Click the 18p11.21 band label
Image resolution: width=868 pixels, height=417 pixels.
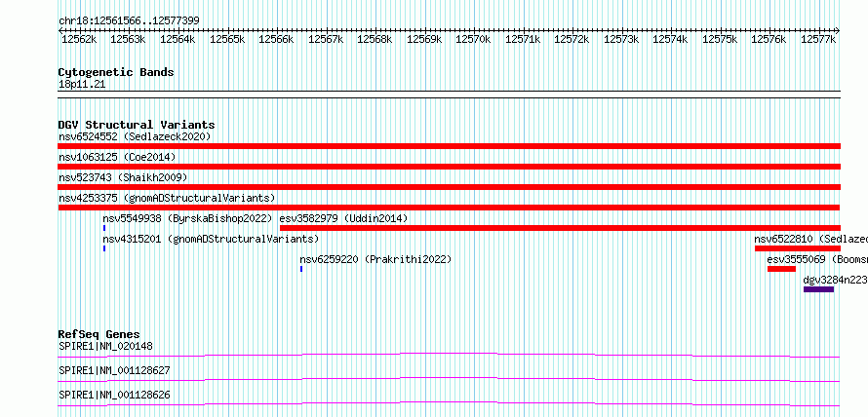tap(82, 85)
